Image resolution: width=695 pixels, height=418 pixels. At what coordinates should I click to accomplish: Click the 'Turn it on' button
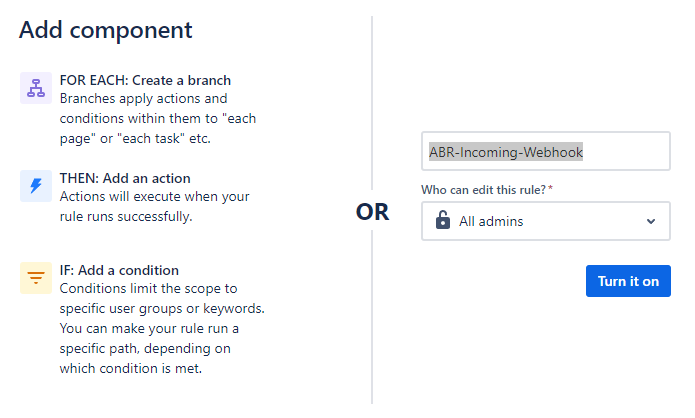pos(628,281)
